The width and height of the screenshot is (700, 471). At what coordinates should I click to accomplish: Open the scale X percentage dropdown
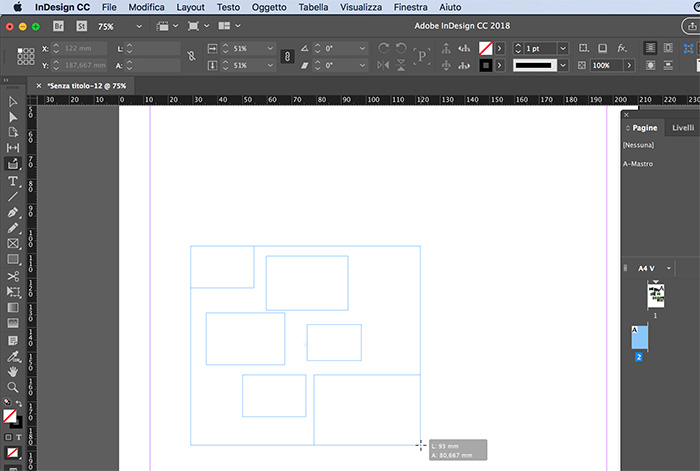[x=270, y=48]
